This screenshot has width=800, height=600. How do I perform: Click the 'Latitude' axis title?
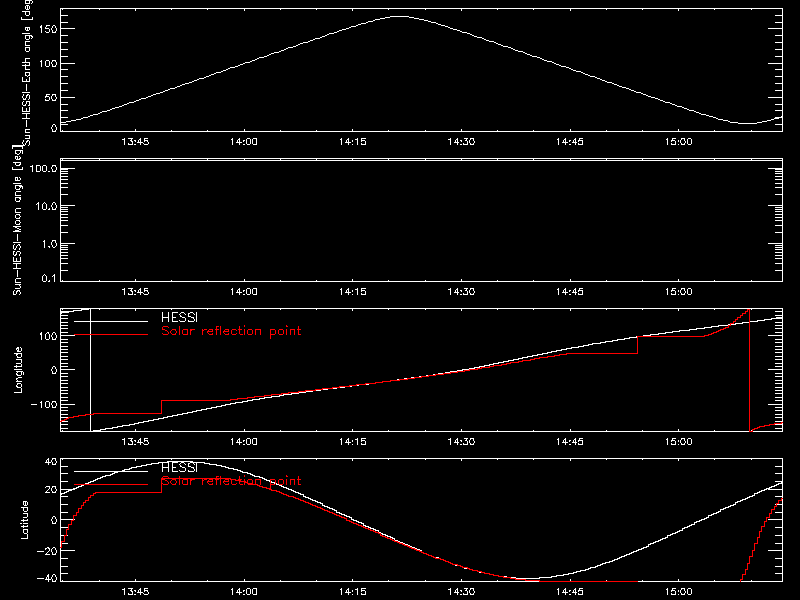[24, 520]
